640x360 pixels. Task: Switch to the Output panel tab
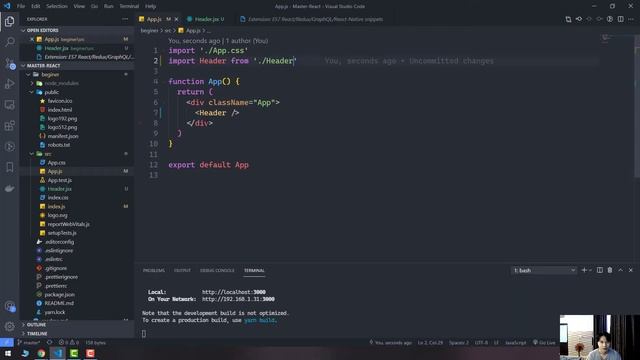click(x=182, y=270)
